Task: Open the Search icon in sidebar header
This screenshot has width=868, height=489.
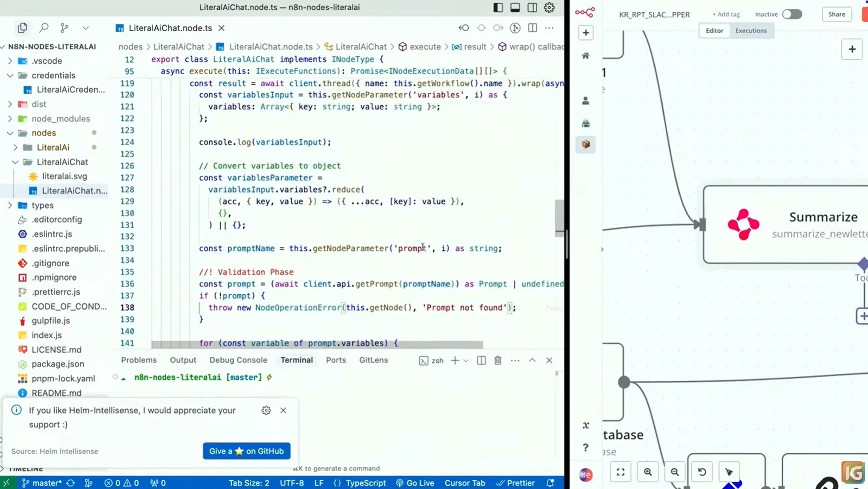Action: (43, 28)
